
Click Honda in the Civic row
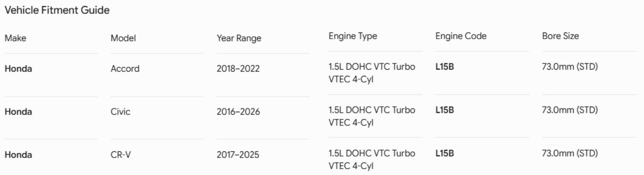click(x=18, y=112)
